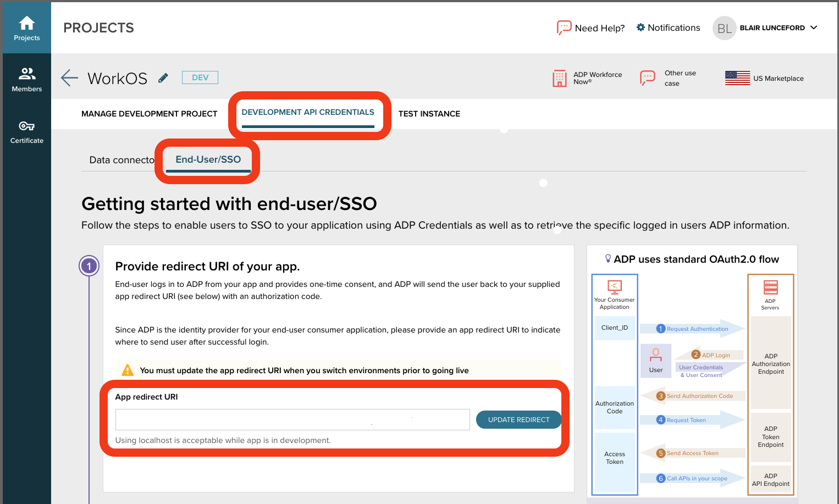Open Development API Credentials tab

(308, 112)
